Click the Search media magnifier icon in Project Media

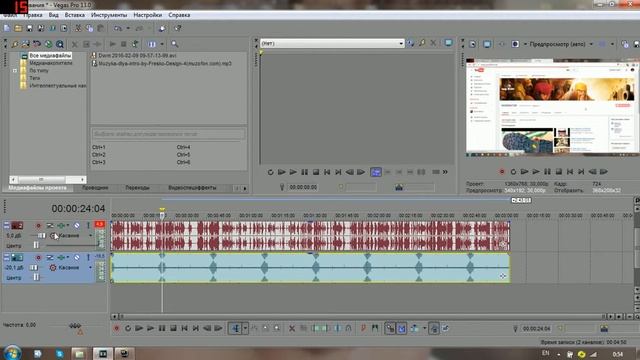click(x=175, y=44)
